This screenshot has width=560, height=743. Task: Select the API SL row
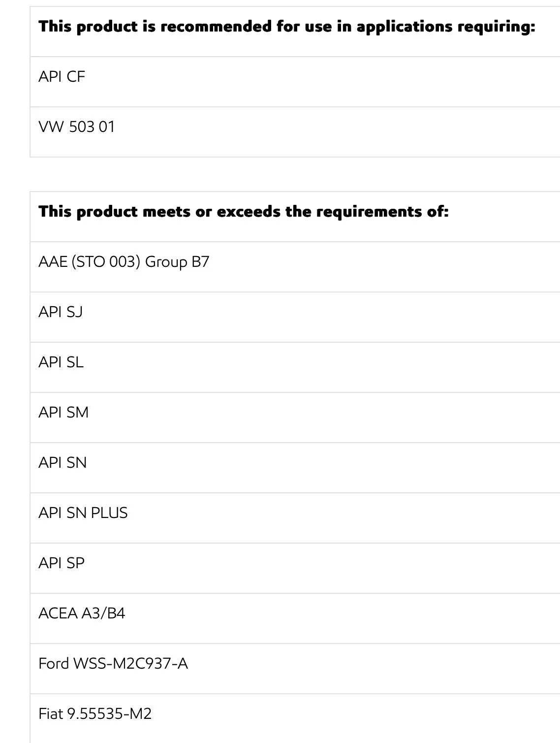tap(61, 362)
